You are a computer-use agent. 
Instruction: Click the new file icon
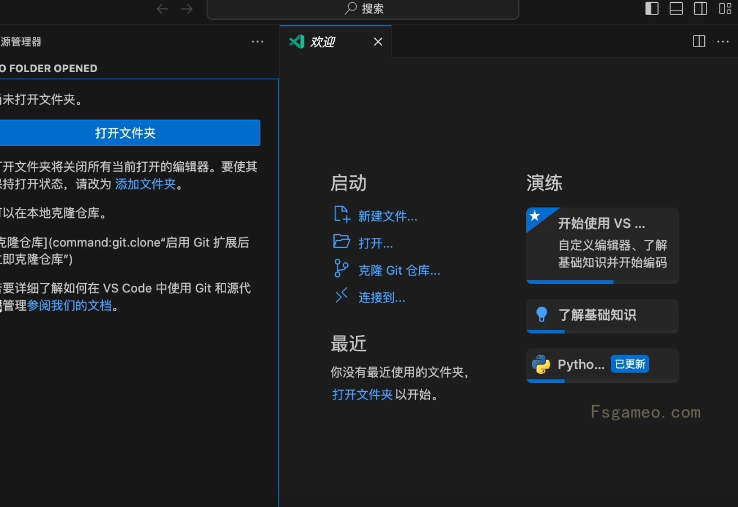point(342,215)
